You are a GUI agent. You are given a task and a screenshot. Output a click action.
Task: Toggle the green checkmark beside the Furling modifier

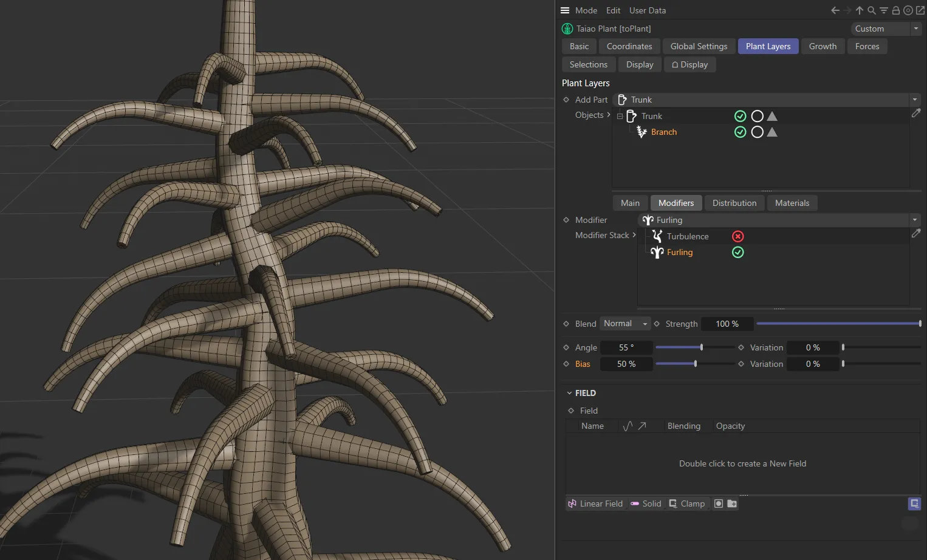coord(737,252)
